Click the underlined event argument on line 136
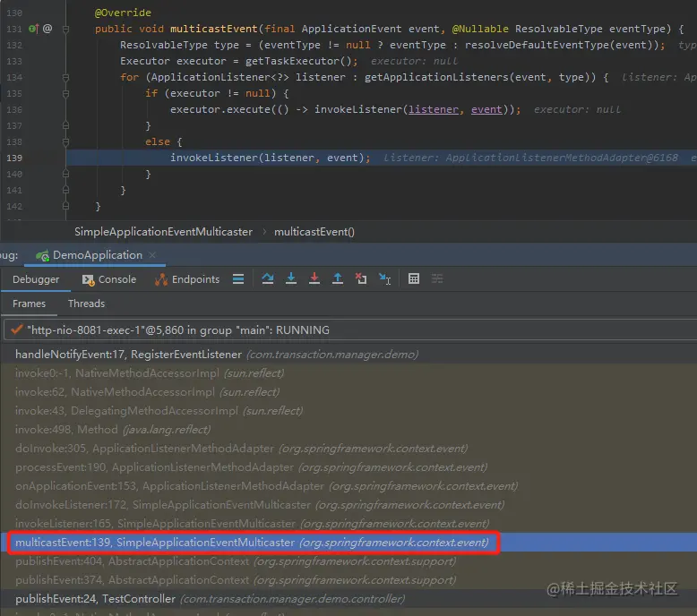The height and width of the screenshot is (616, 697). click(486, 110)
